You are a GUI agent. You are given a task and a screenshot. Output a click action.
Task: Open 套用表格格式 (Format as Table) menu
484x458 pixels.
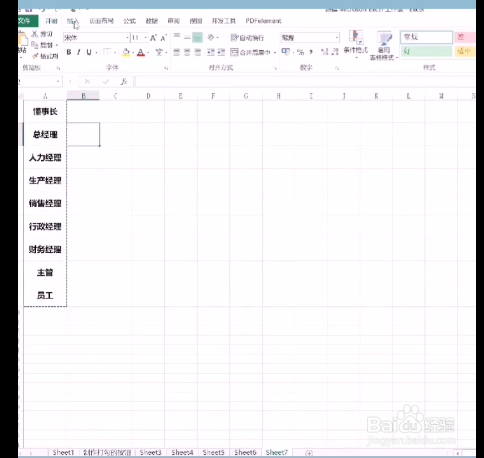pos(384,46)
